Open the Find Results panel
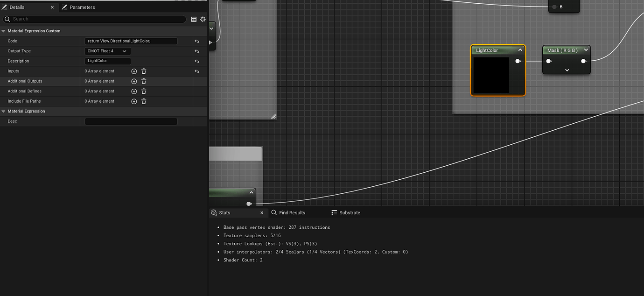The height and width of the screenshot is (296, 644). (x=292, y=212)
